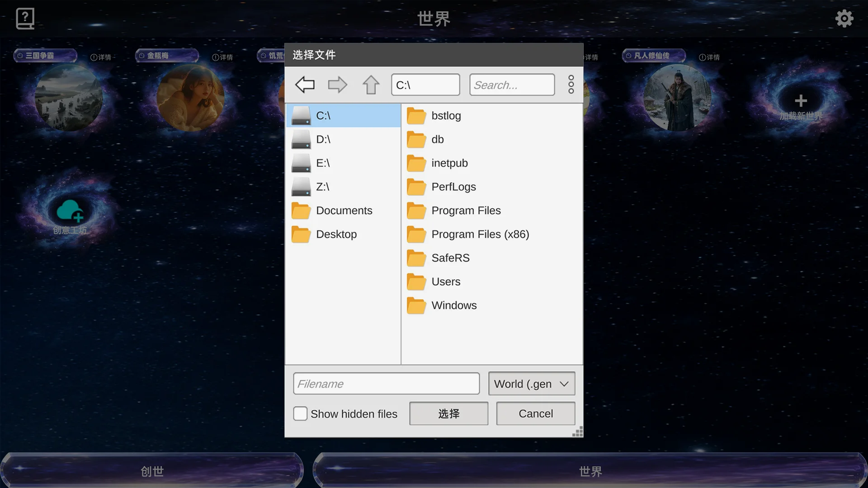Open the three-dot options menu
Image resolution: width=868 pixels, height=488 pixels.
[x=571, y=84]
